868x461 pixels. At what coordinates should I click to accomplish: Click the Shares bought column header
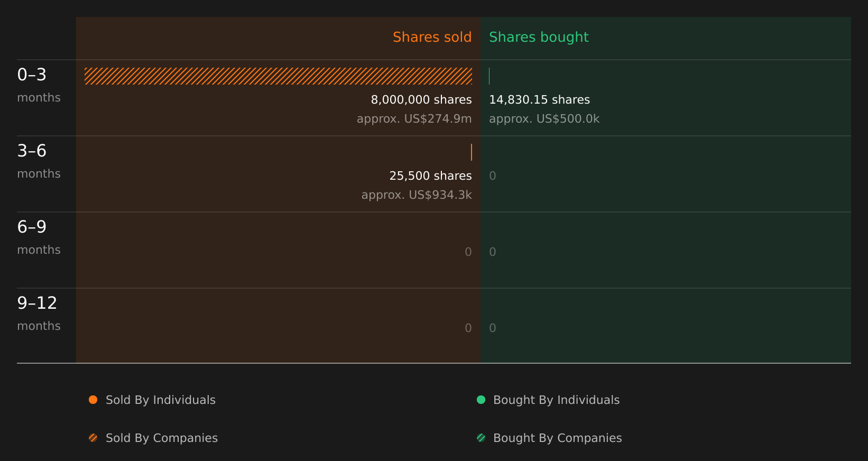[x=539, y=37]
